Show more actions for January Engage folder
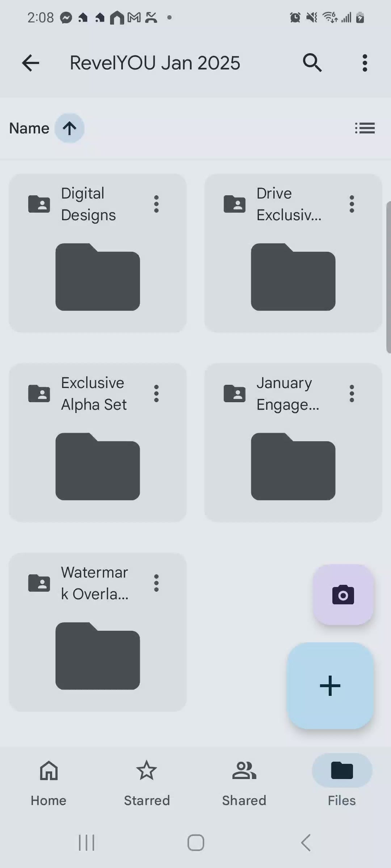 [352, 393]
